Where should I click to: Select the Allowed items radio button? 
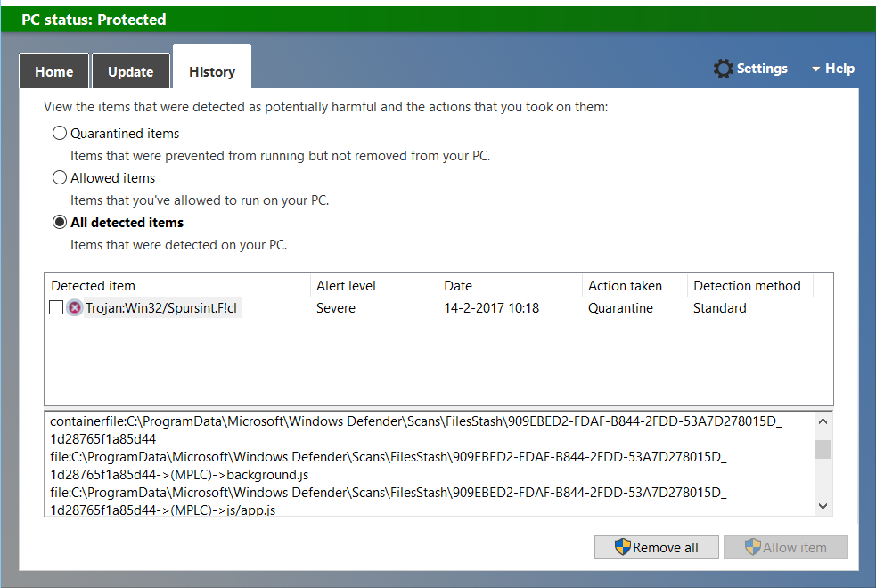click(59, 177)
